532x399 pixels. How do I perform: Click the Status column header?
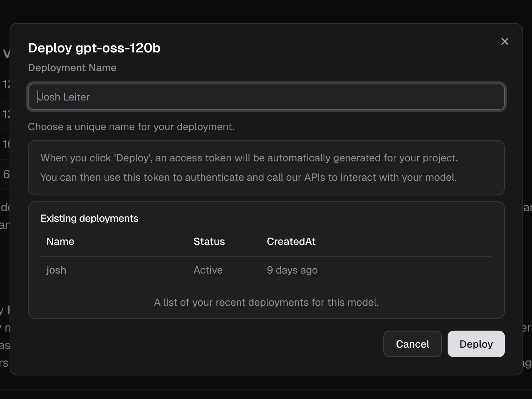[x=209, y=241]
